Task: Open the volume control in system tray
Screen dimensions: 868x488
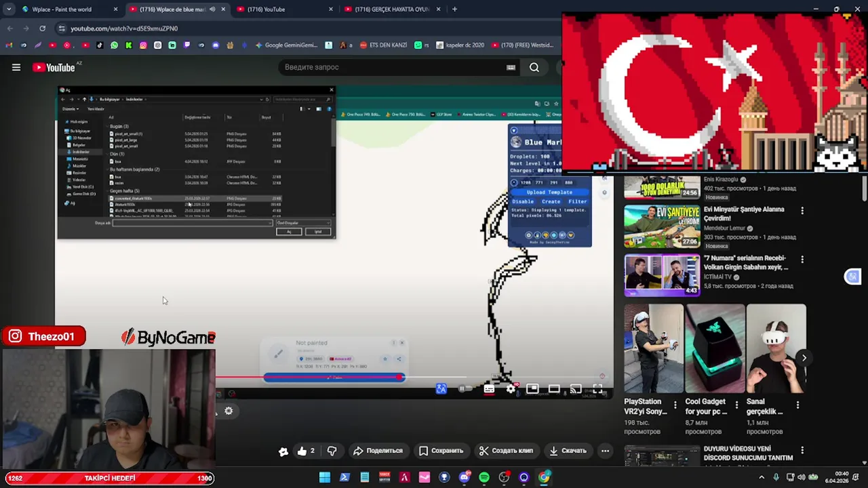Action: pos(801,478)
